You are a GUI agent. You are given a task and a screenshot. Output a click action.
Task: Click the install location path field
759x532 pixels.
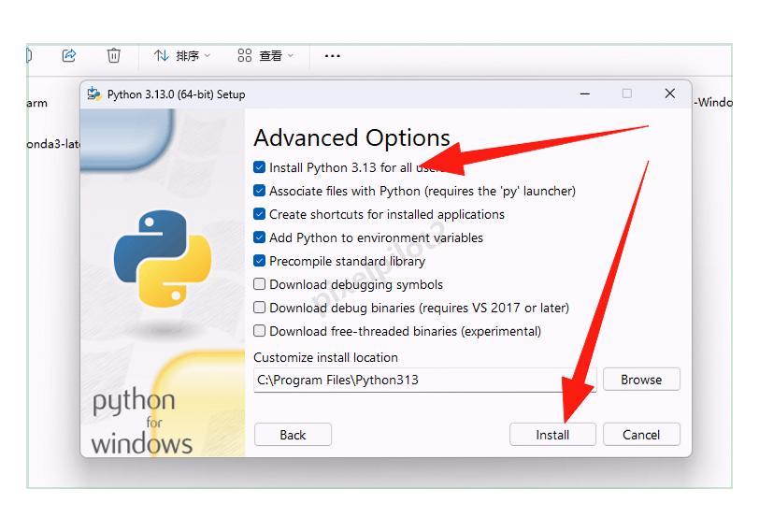425,380
